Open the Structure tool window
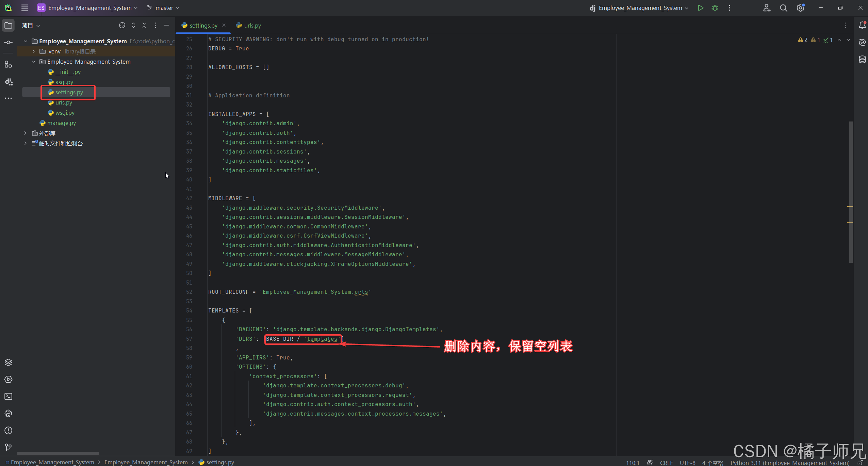The width and height of the screenshot is (868, 466). point(8,64)
